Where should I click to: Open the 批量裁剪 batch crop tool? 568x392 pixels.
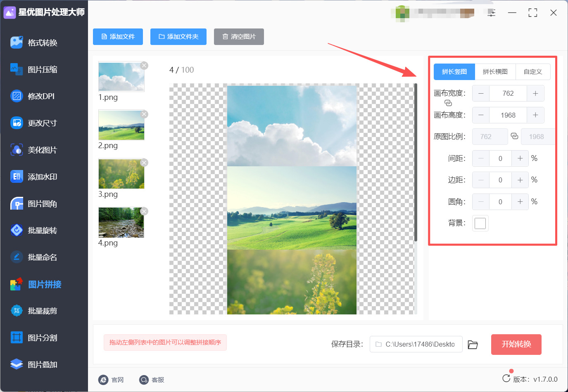click(x=34, y=311)
